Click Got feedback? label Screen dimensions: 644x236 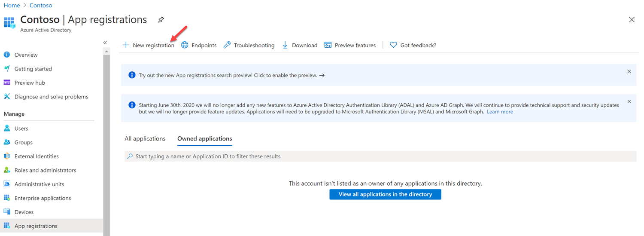418,45
